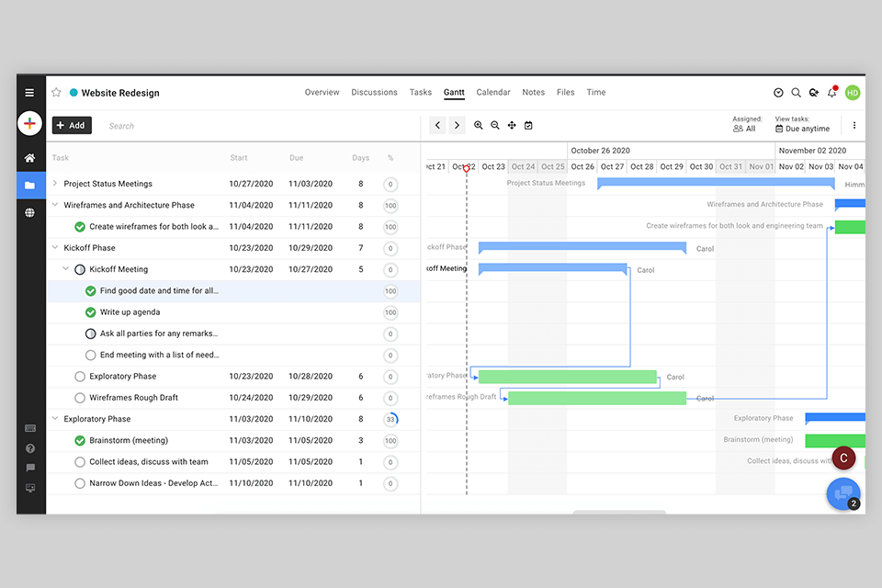882x588 pixels.
Task: Open the timer clock icon in header
Action: click(x=778, y=93)
